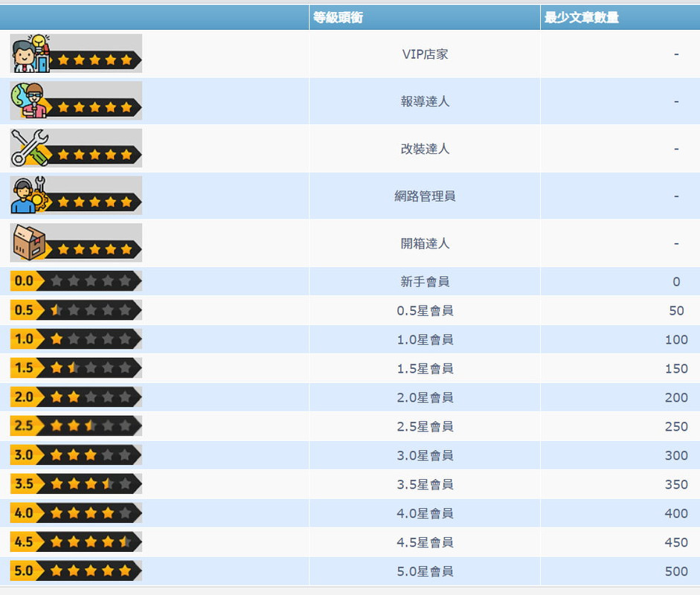Click the 3.0 star rating badge
The height and width of the screenshot is (595, 700).
tap(76, 455)
